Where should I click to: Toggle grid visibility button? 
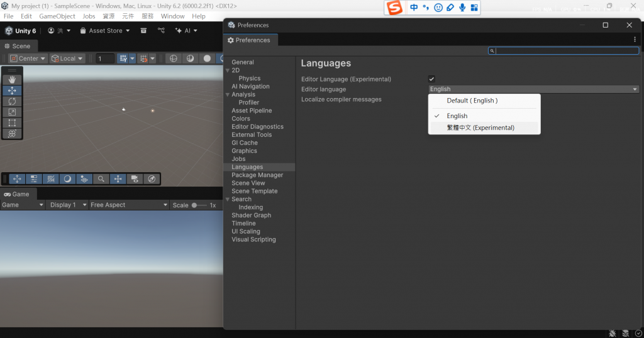pyautogui.click(x=123, y=58)
